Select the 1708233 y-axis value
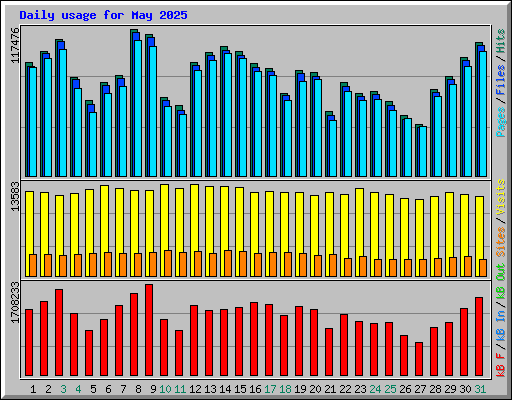Image resolution: width=512 pixels, height=400 pixels. tap(15, 302)
